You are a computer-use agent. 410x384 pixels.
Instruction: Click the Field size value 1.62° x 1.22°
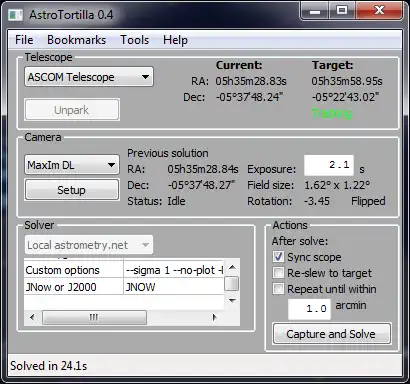click(x=337, y=185)
